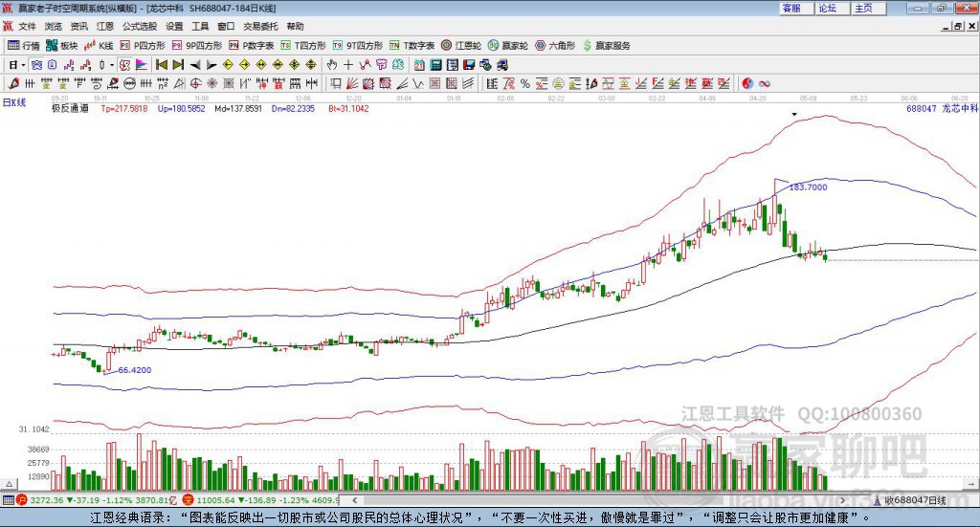Click the 688047 龙芯中科 stock label
Screen dimensions: 980x527
point(942,108)
